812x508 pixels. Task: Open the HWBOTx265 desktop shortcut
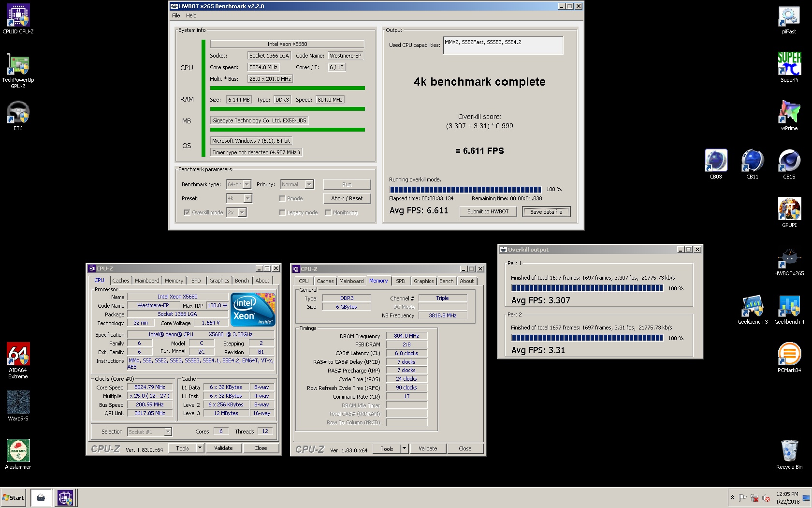click(789, 261)
